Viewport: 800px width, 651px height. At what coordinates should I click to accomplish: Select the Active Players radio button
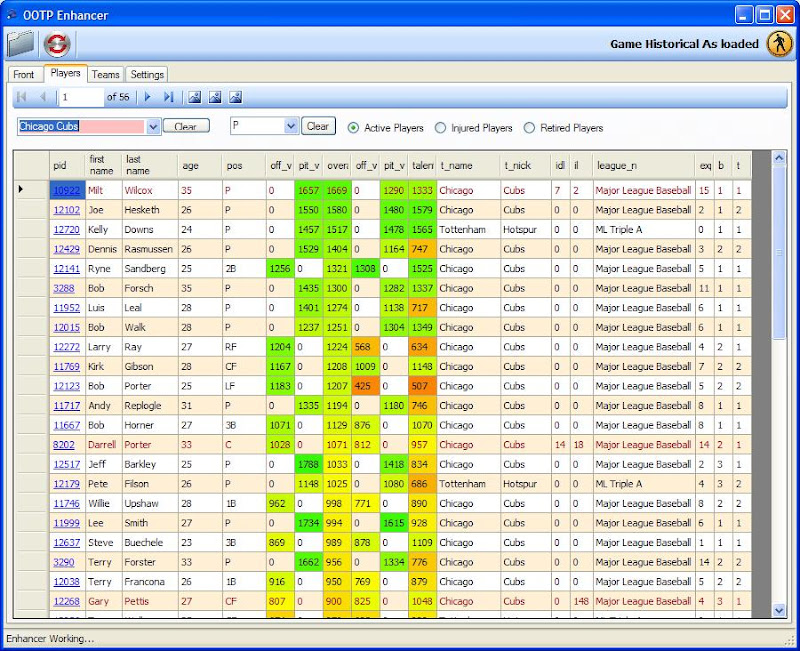coord(351,127)
